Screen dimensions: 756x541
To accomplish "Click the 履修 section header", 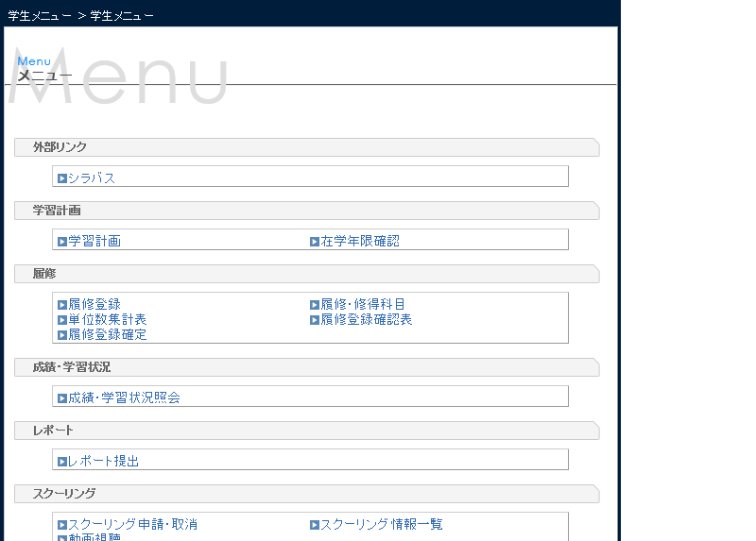I will (x=306, y=274).
